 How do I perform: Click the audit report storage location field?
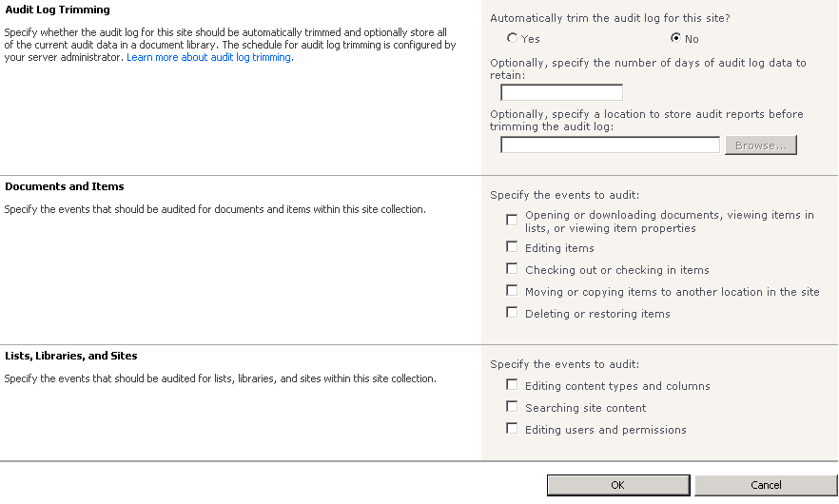point(610,145)
